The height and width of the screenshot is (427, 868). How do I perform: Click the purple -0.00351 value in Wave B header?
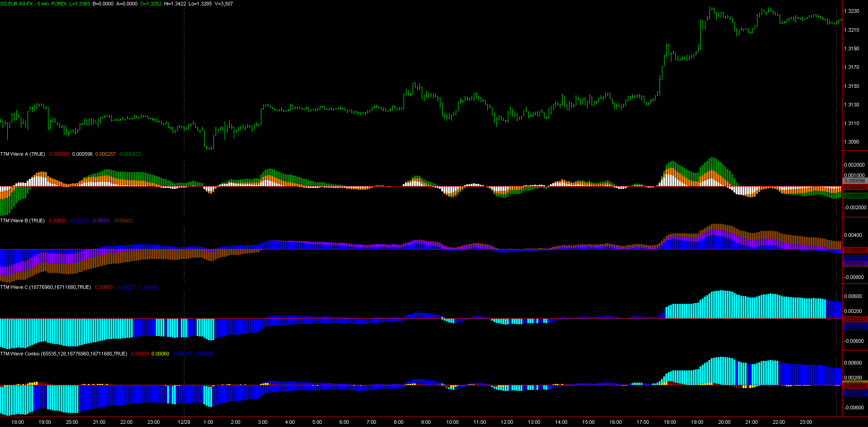coord(101,221)
